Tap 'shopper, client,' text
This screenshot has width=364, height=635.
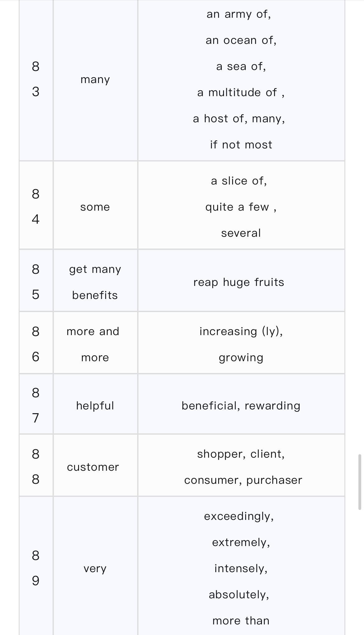[x=241, y=454]
